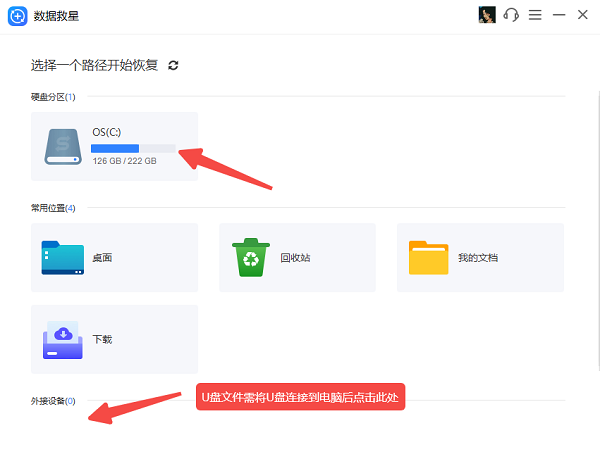Open the user avatar profile

(488, 15)
